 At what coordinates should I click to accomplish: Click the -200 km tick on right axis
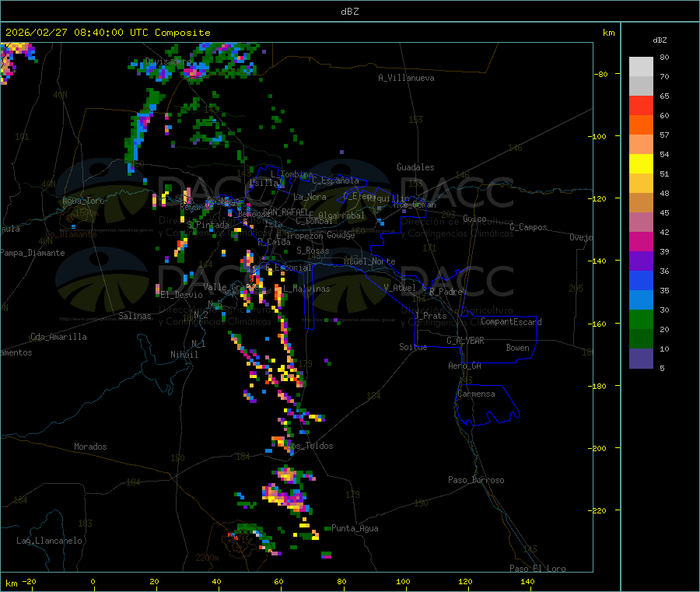(599, 448)
